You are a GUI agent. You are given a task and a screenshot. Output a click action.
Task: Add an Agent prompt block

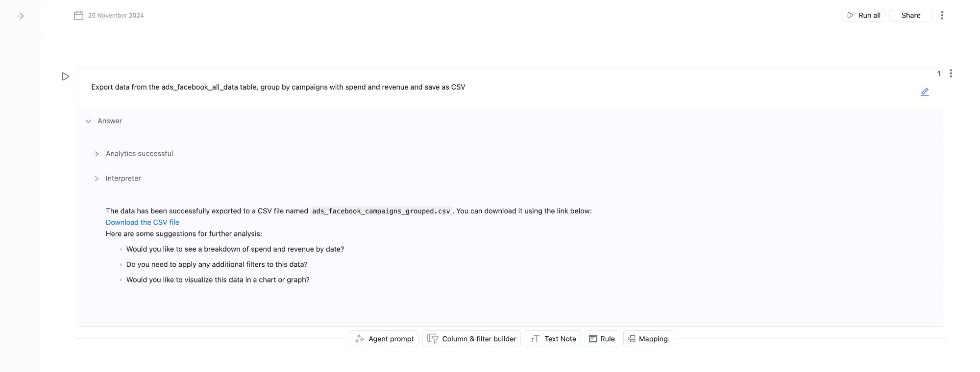(384, 339)
